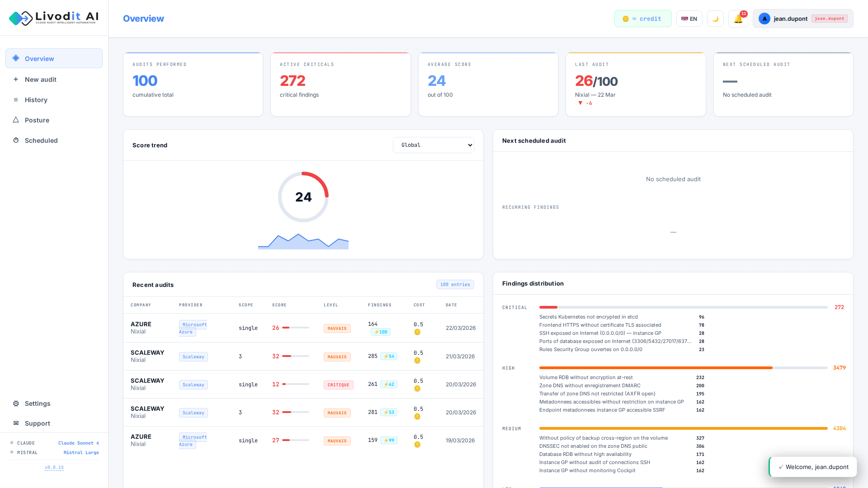Open the notifications bell icon
Viewport: 868px width, 488px height.
tap(738, 19)
